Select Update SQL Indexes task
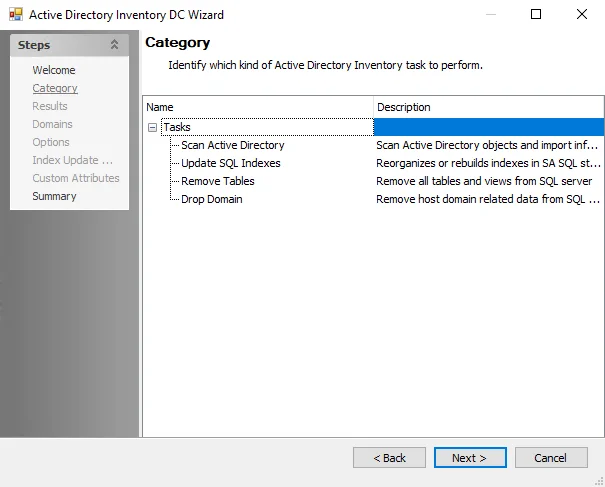 pyautogui.click(x=231, y=163)
